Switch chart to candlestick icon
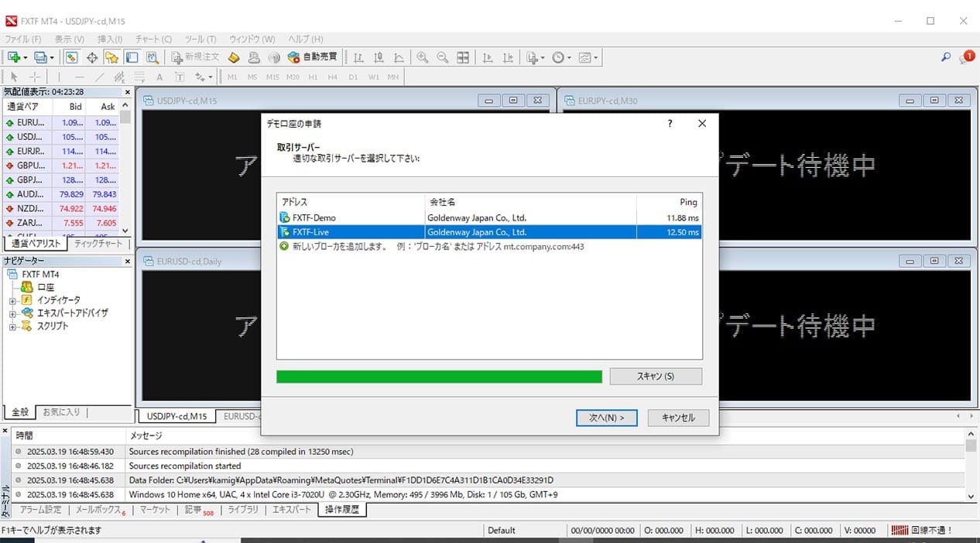 (x=379, y=57)
